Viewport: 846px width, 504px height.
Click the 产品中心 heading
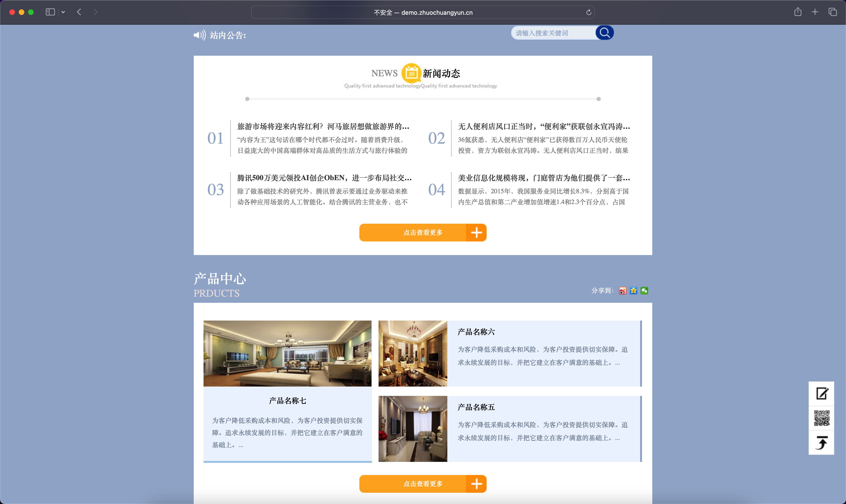point(220,279)
